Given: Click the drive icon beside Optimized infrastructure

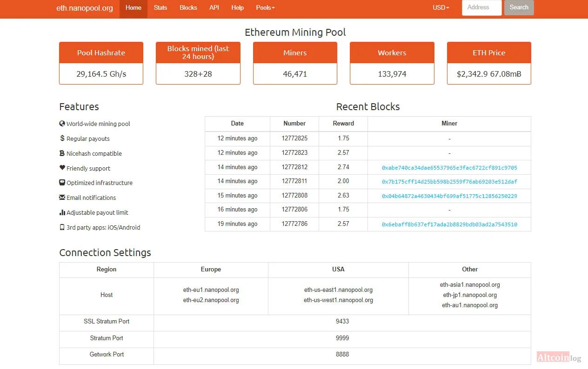Looking at the screenshot, I should pyautogui.click(x=62, y=183).
